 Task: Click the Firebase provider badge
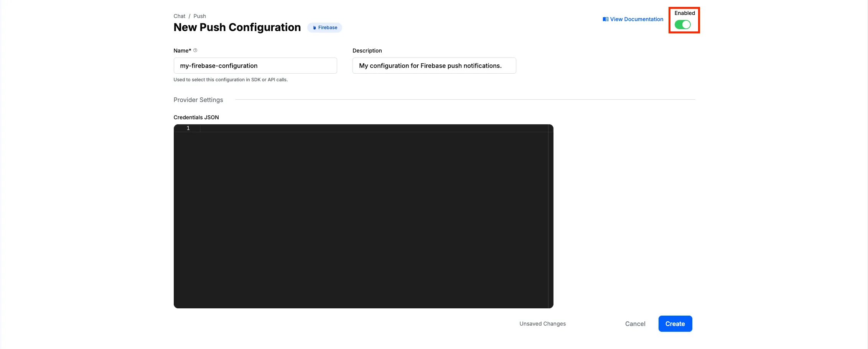click(x=324, y=27)
